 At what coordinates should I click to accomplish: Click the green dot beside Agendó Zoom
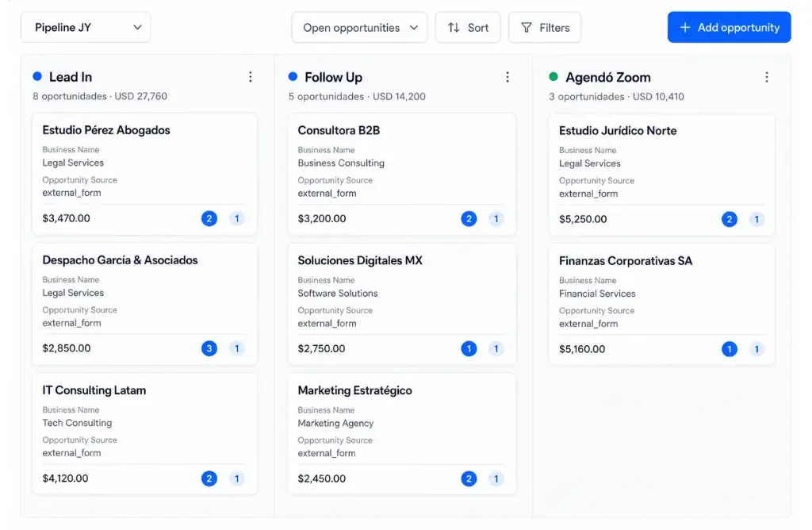click(x=553, y=77)
